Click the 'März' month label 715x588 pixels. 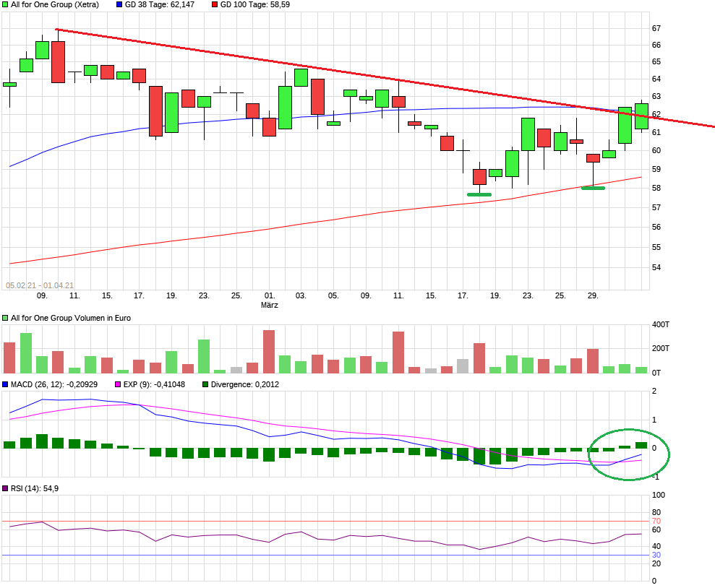coord(270,305)
